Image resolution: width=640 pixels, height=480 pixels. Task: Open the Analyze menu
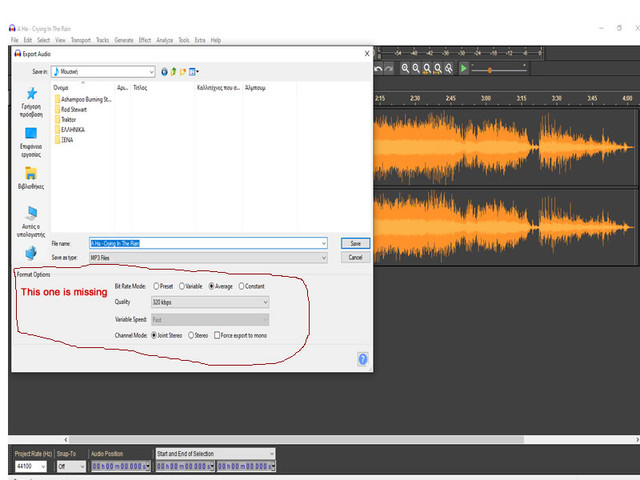tap(165, 40)
